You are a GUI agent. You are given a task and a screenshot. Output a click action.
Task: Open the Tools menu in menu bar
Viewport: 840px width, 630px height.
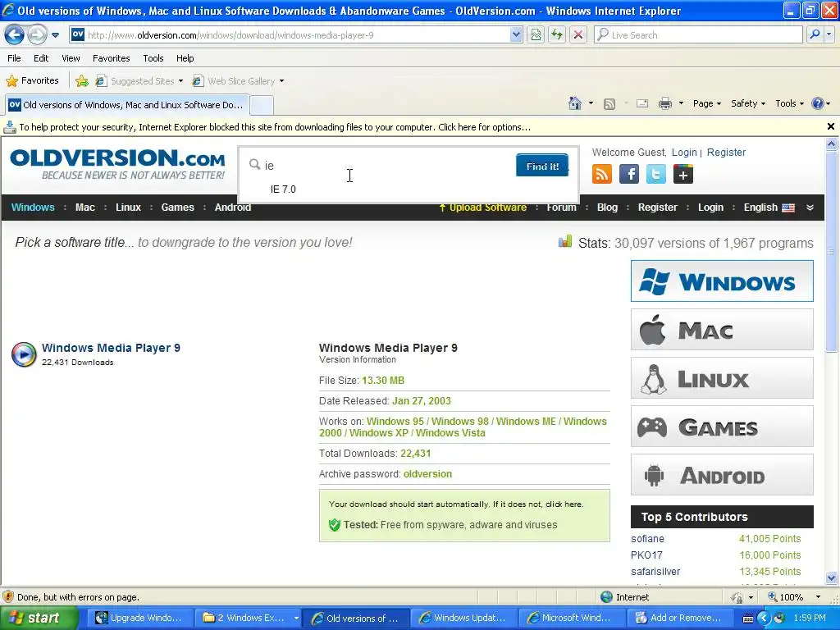point(153,58)
